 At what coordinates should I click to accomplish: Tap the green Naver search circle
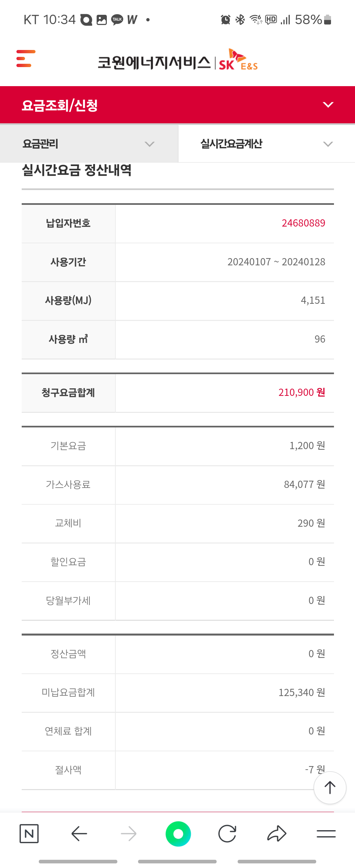click(x=178, y=833)
